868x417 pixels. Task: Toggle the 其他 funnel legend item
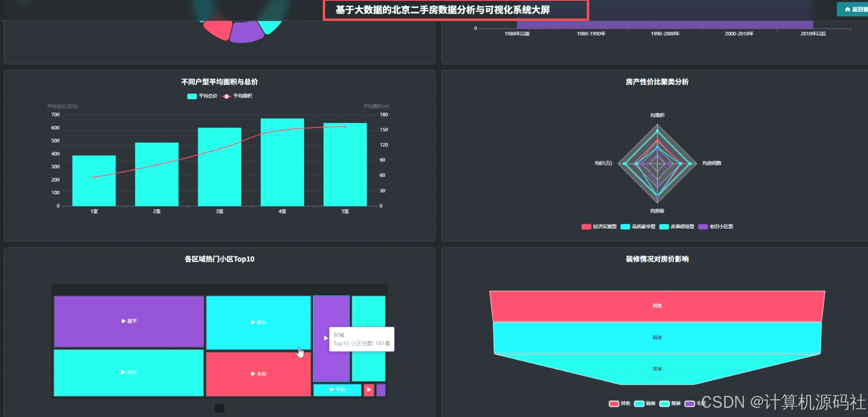point(620,403)
